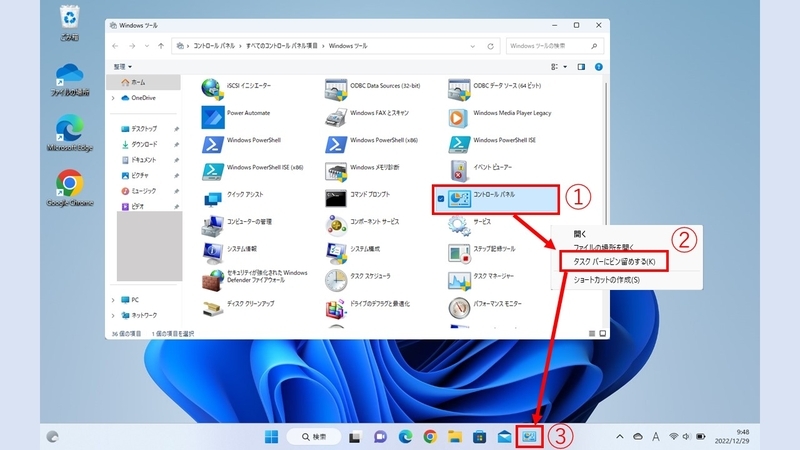Open クイック アシスト
Image resolution: width=800 pixels, height=450 pixels.
point(233,197)
